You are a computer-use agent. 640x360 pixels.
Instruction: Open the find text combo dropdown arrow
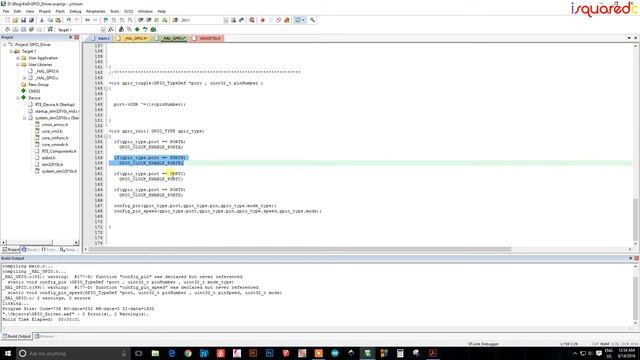[226, 20]
